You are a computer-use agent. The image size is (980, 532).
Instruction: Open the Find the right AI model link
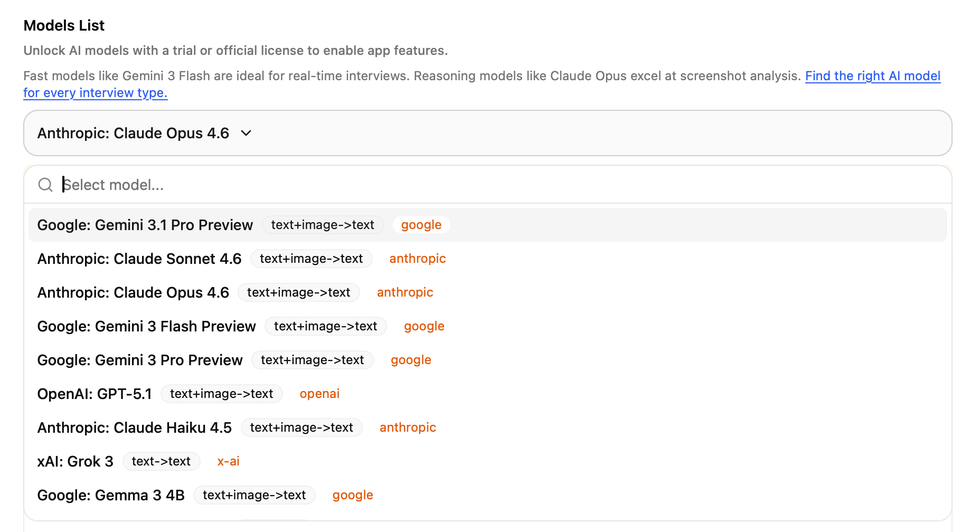coord(872,76)
